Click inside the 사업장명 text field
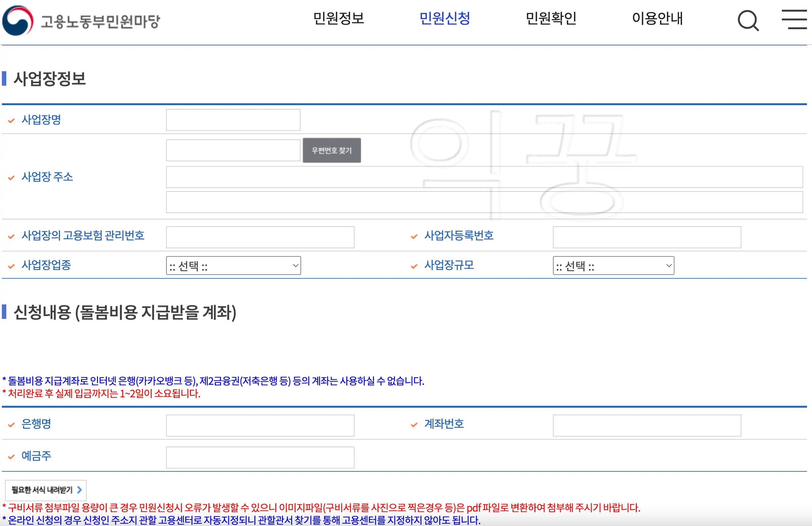The height and width of the screenshot is (526, 812). (233, 120)
